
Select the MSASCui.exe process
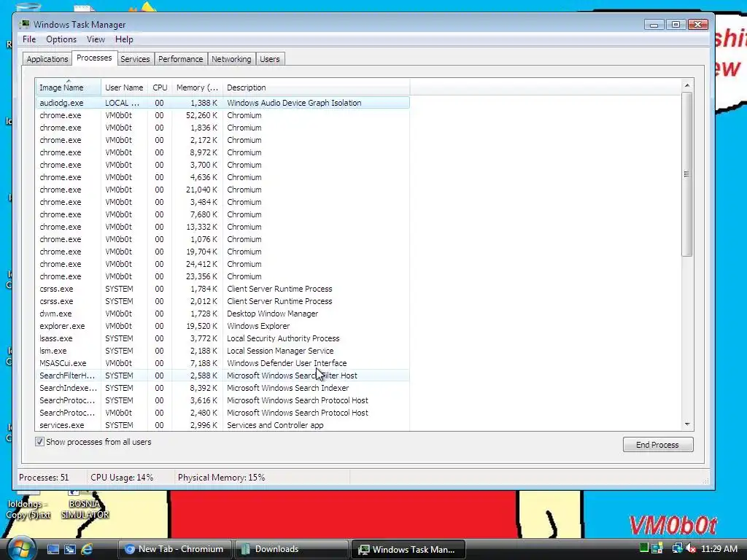(x=222, y=363)
